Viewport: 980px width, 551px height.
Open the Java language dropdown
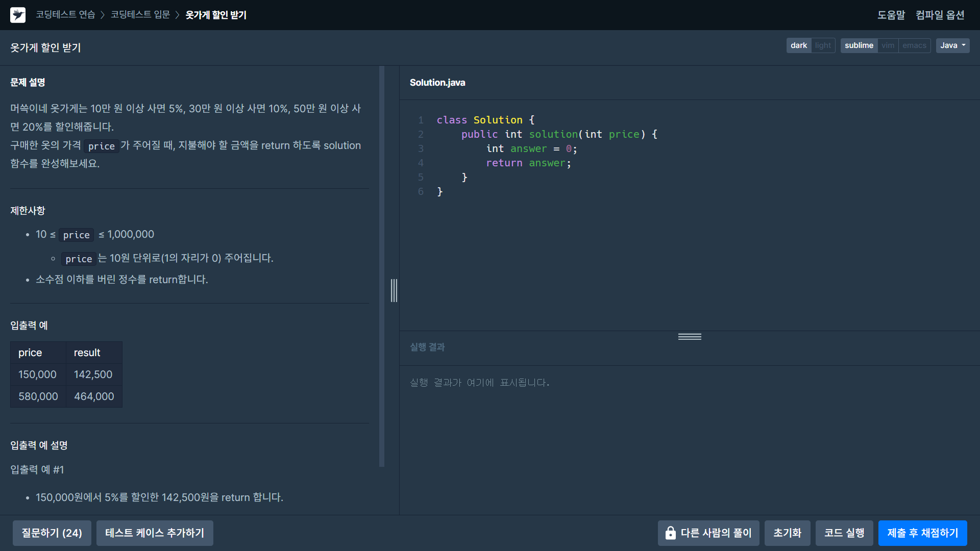click(952, 45)
